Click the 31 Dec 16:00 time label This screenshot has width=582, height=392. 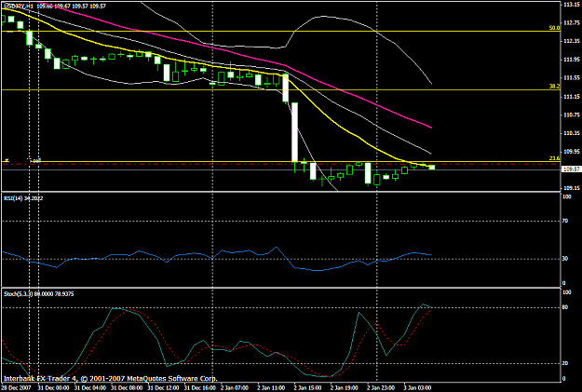point(200,388)
